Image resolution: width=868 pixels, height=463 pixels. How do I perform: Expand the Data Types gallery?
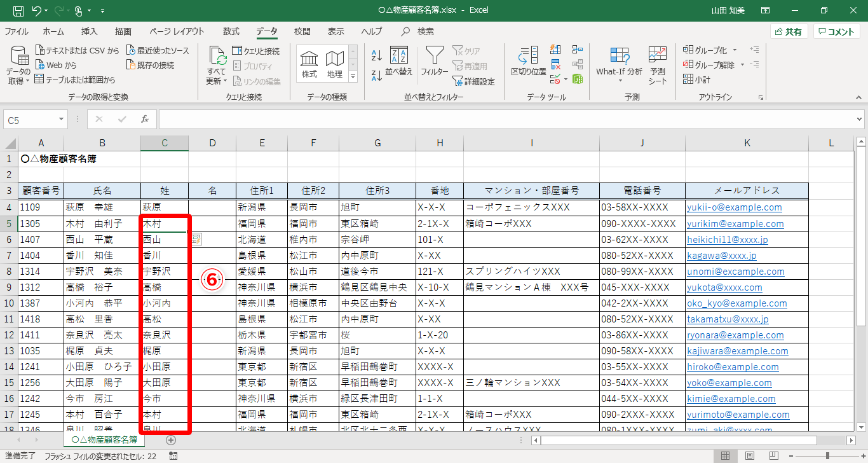[353, 76]
